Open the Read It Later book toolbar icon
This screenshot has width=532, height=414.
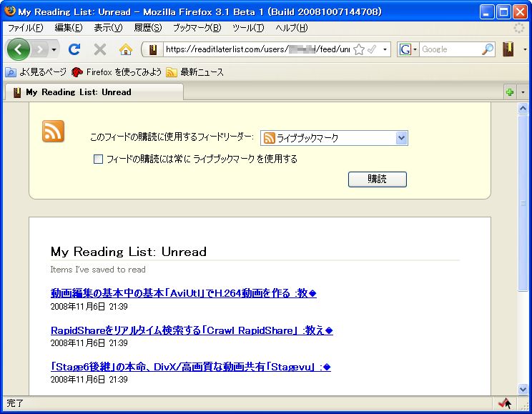click(508, 49)
